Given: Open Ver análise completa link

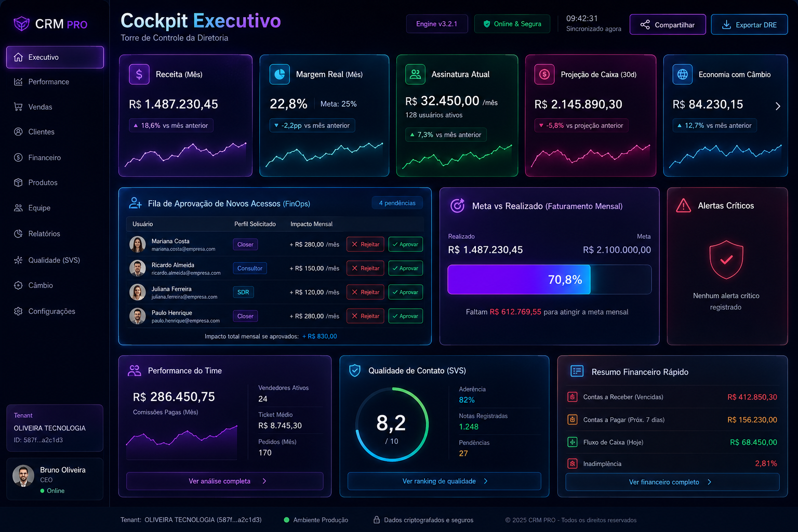Looking at the screenshot, I should pyautogui.click(x=224, y=481).
